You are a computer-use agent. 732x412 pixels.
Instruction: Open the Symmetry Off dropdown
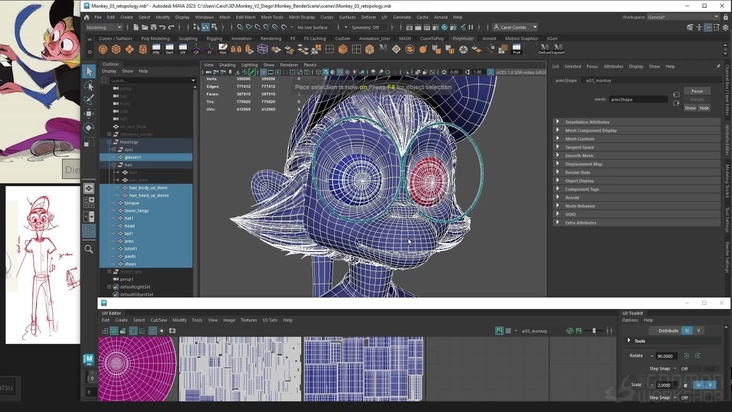[x=367, y=28]
